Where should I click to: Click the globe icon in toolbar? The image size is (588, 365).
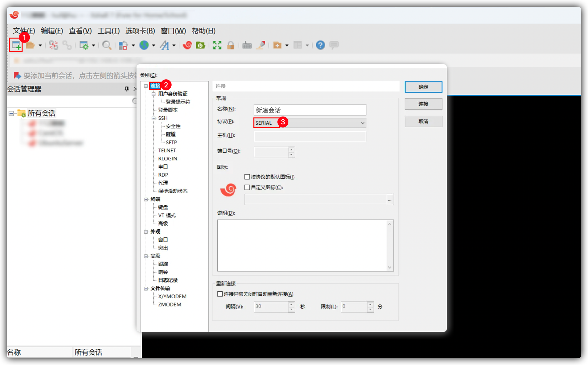click(144, 45)
